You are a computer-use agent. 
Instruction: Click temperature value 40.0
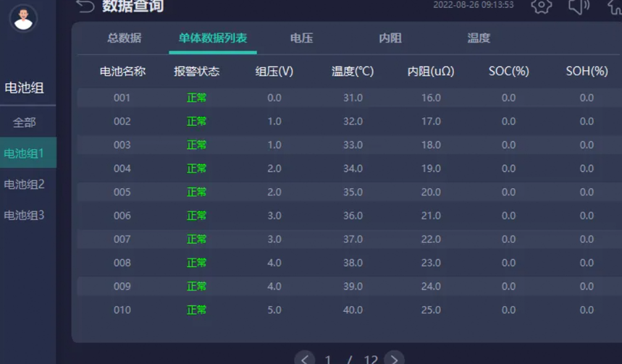point(353,310)
